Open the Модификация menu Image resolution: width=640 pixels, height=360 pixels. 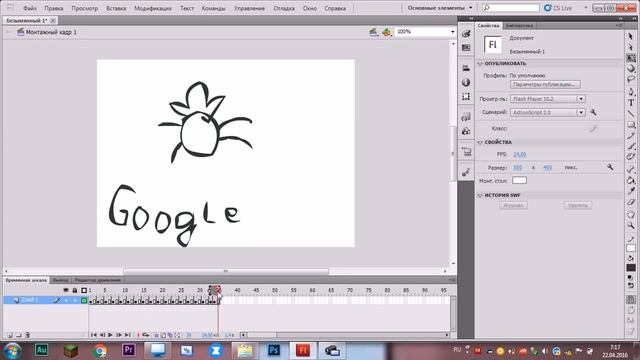coord(153,8)
